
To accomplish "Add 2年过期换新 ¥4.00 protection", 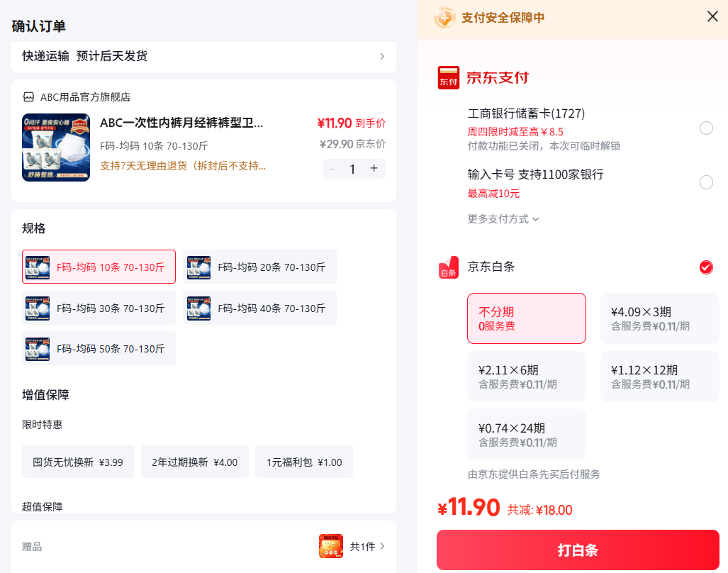I will click(194, 462).
